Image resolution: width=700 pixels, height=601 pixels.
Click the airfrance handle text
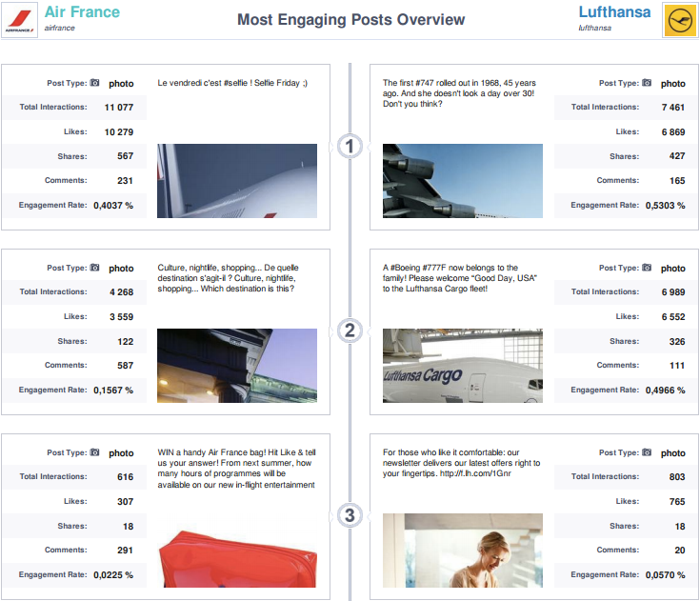click(x=59, y=28)
